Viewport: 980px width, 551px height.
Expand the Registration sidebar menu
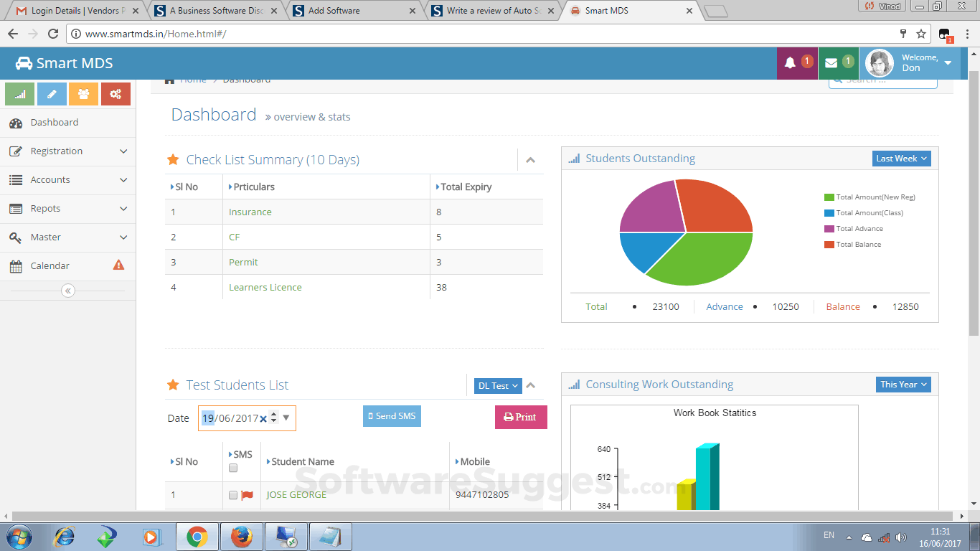tap(67, 151)
